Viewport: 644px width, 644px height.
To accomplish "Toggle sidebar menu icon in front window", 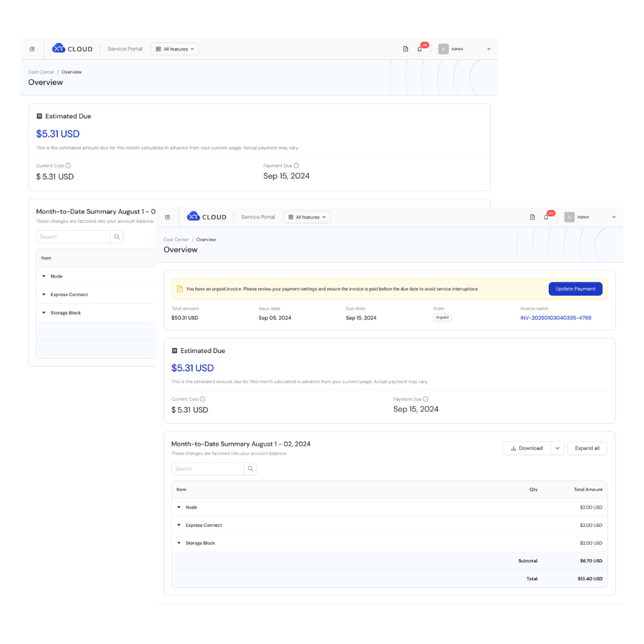I will click(167, 217).
